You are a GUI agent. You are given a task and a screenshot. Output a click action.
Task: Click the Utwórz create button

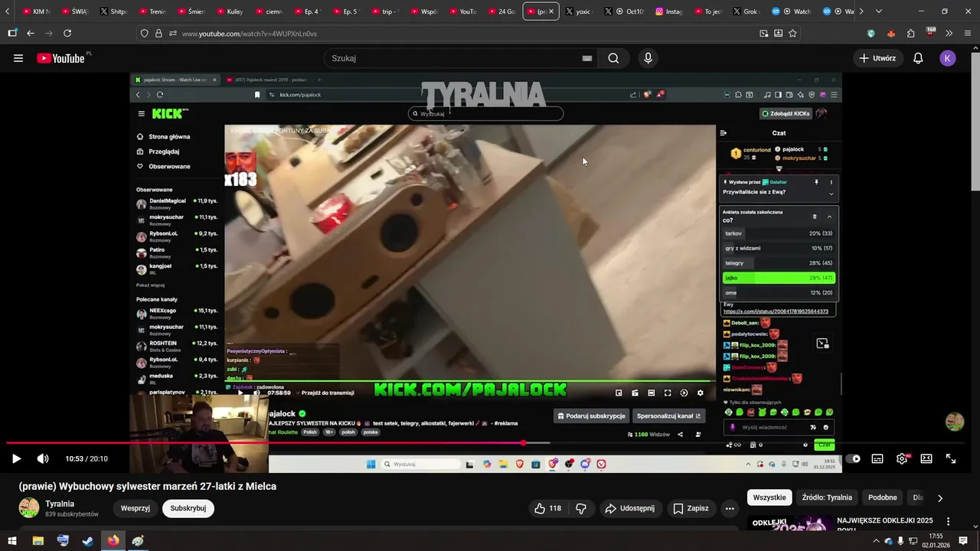click(x=877, y=58)
